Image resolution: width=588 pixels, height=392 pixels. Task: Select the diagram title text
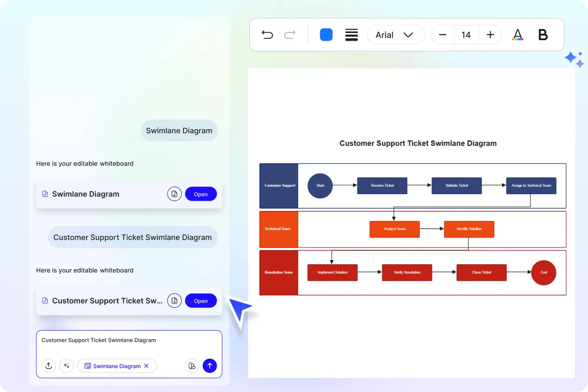coord(418,144)
